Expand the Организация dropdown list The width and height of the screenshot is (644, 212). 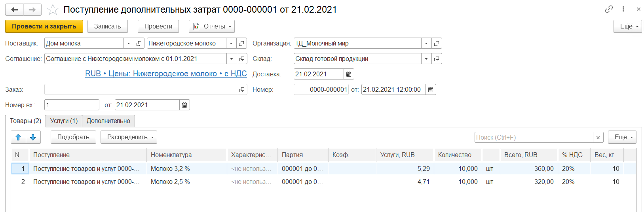(x=426, y=44)
